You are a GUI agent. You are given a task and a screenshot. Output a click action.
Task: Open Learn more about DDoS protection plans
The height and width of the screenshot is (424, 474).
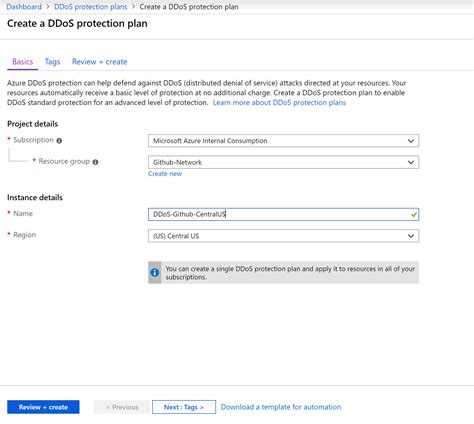pyautogui.click(x=279, y=102)
